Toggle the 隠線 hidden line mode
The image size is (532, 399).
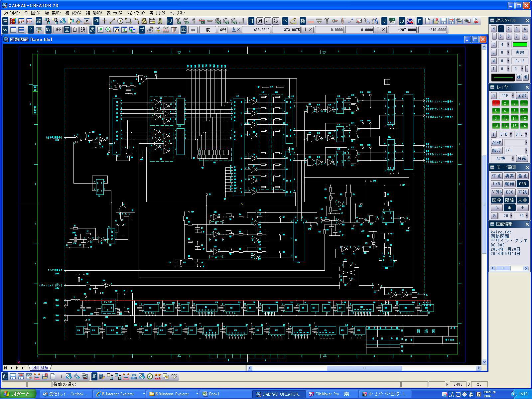pos(509,200)
